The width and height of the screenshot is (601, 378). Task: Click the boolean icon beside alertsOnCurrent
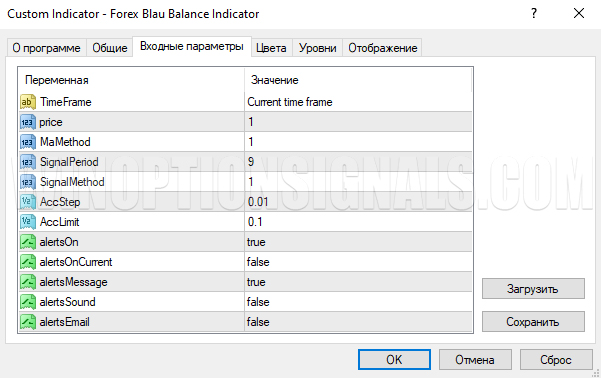coord(28,262)
